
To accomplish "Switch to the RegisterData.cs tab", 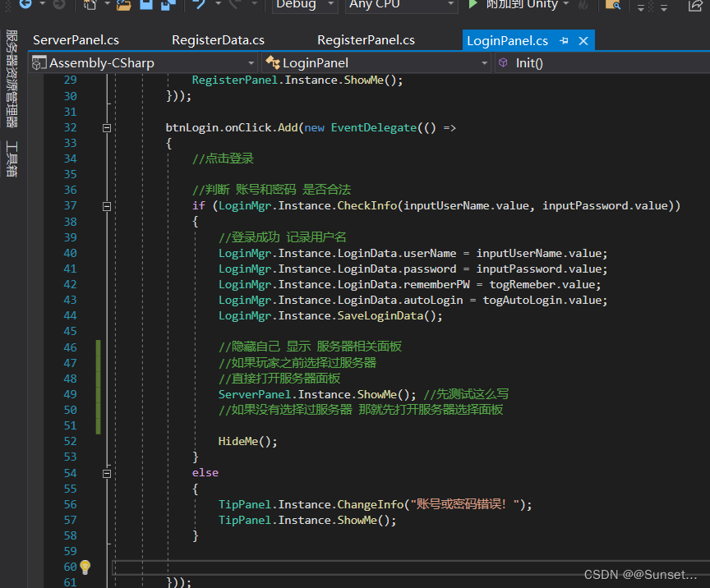I will coord(219,40).
